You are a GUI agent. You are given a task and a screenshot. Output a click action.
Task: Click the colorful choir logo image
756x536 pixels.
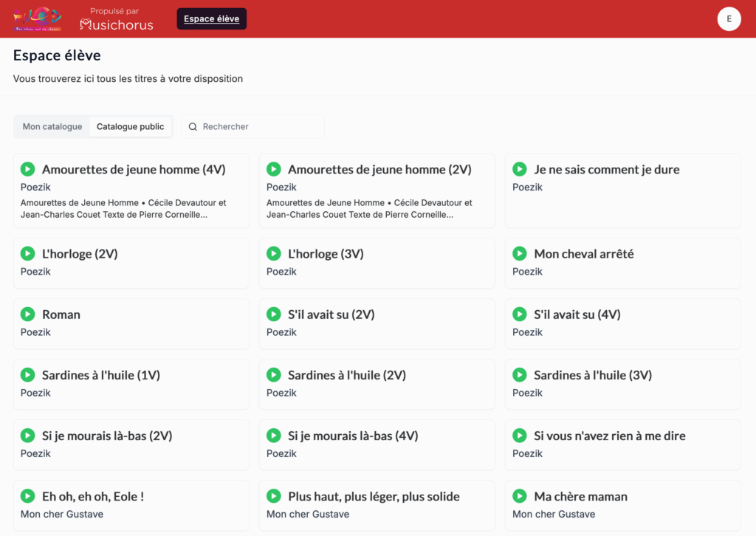point(37,18)
